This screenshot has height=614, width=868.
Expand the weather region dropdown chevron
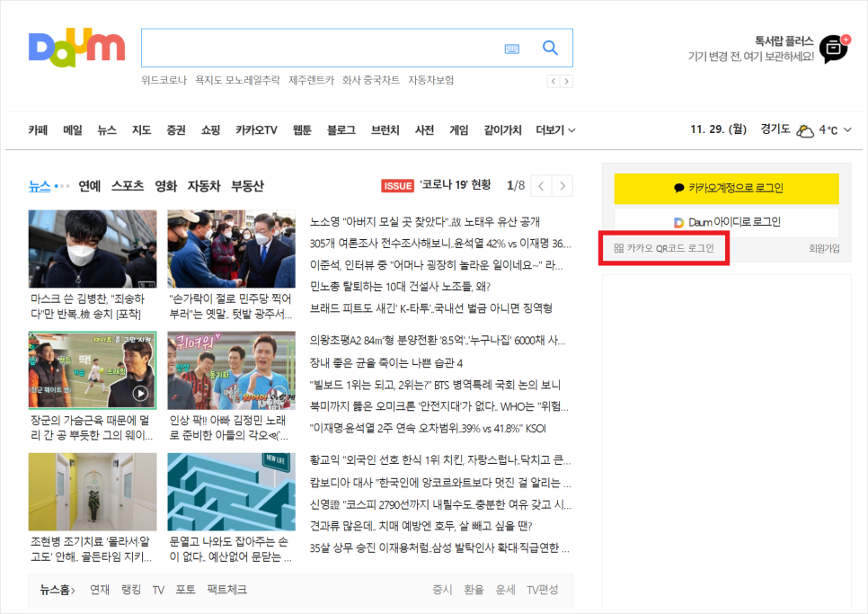847,130
